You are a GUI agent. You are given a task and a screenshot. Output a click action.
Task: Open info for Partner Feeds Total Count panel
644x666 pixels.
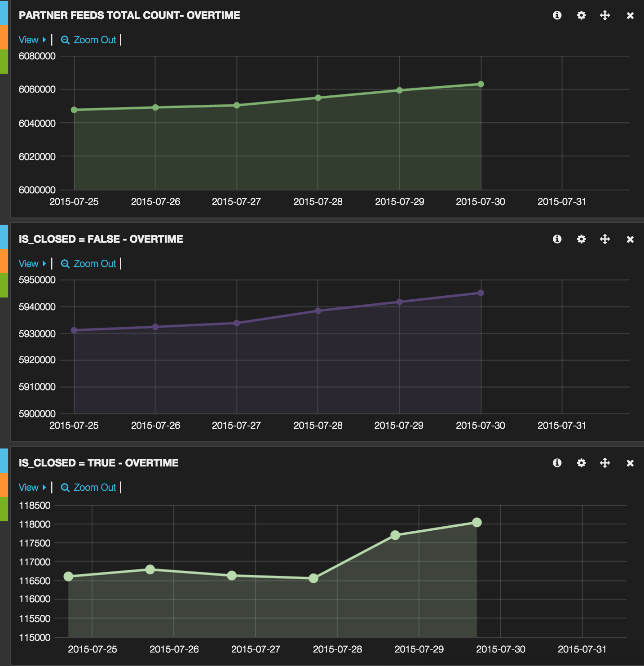pyautogui.click(x=557, y=15)
